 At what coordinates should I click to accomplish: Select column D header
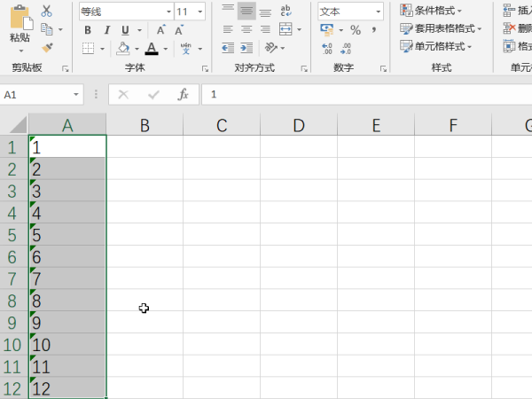pos(299,125)
